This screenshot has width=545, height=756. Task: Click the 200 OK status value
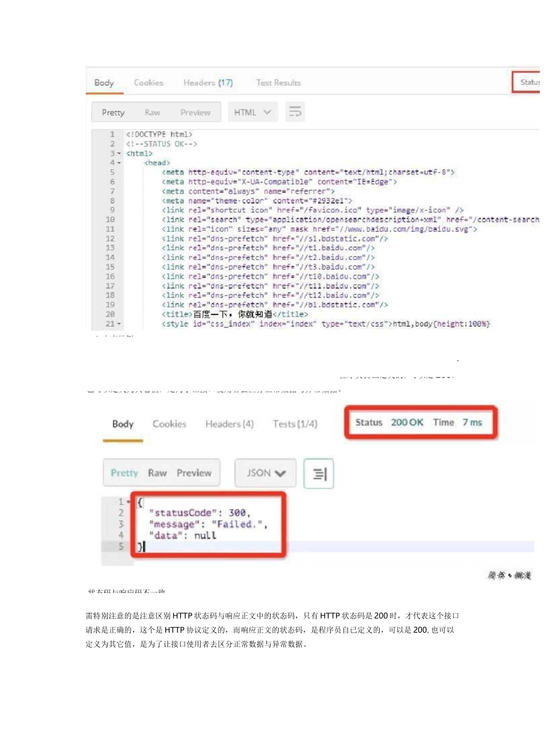coord(407,423)
